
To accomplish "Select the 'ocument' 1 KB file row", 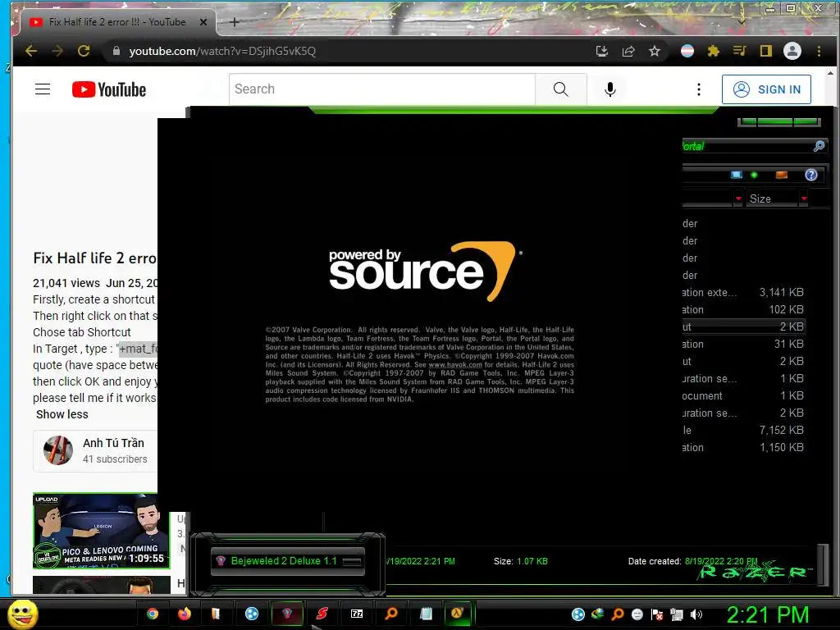I will [743, 396].
